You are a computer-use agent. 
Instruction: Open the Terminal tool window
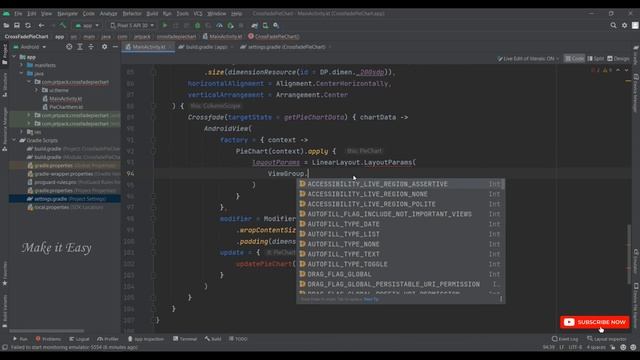pyautogui.click(x=185, y=339)
